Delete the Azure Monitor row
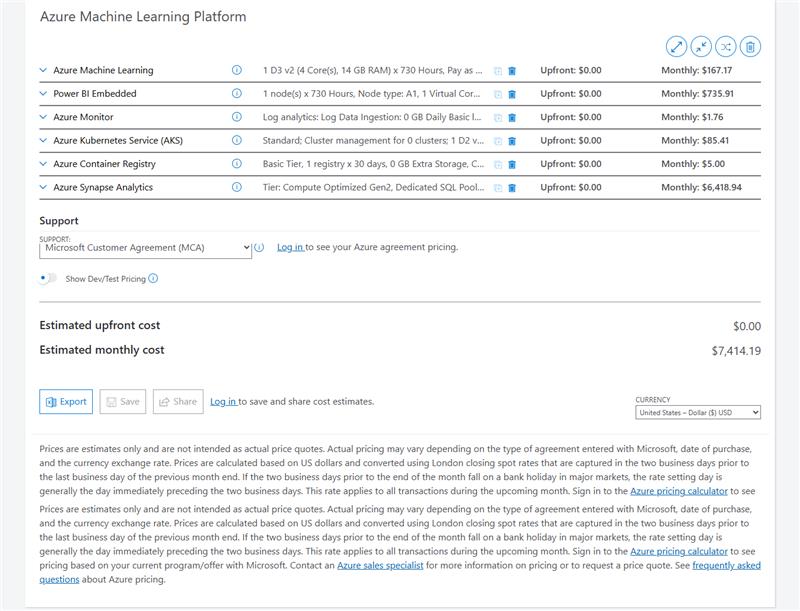Image resolution: width=800 pixels, height=611 pixels. coord(512,118)
